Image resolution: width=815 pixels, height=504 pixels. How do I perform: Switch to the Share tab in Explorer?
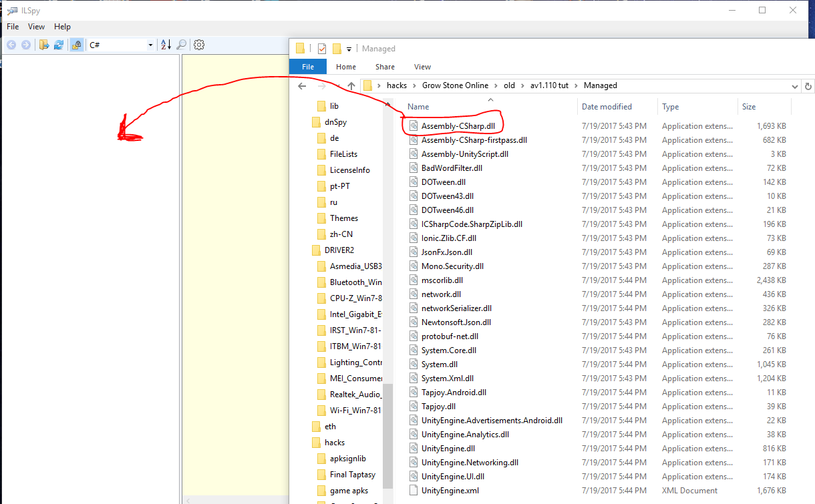(x=385, y=67)
